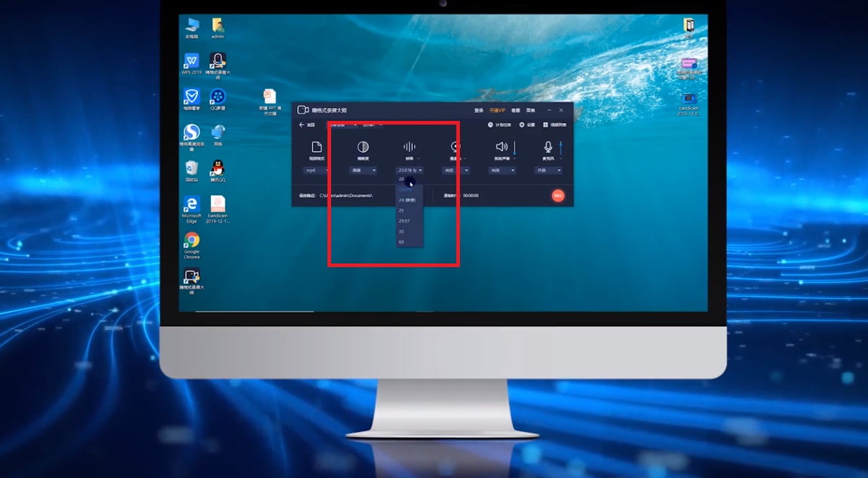Select 30 in the frame rate list

(x=410, y=231)
